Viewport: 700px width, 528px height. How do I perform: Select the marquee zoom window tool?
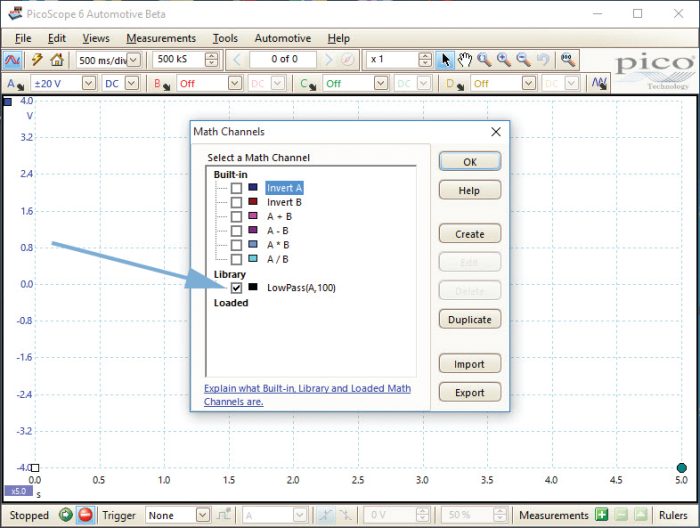(x=484, y=59)
